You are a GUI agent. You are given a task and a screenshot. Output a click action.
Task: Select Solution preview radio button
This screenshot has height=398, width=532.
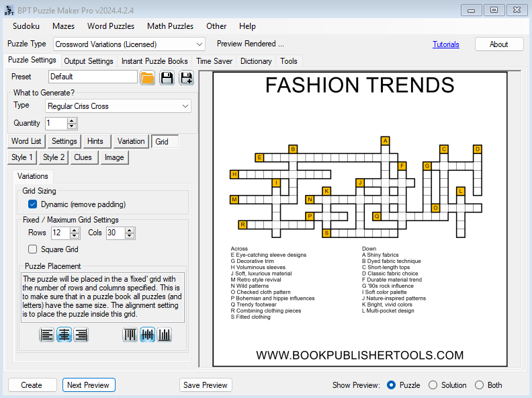pyautogui.click(x=433, y=385)
